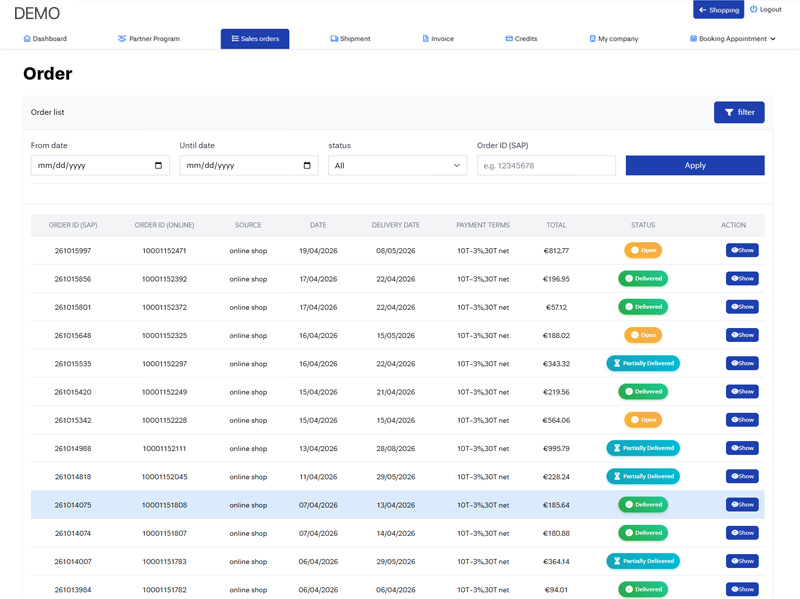Click calendar icon in From date field
The image size is (800, 599).
coord(159,166)
